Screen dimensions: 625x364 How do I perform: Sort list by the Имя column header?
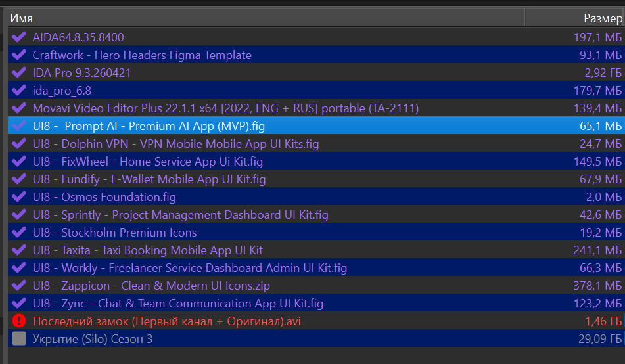266,18
